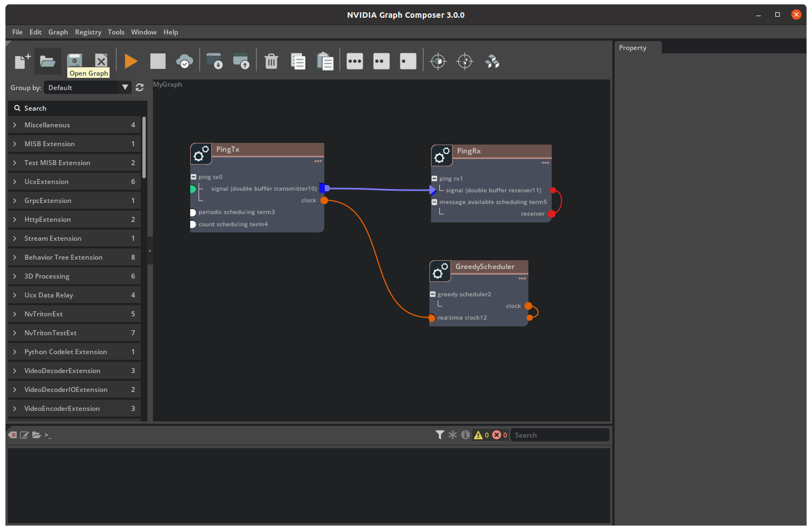Expand the HttpExtension category
This screenshot has width=812, height=531.
click(75, 219)
